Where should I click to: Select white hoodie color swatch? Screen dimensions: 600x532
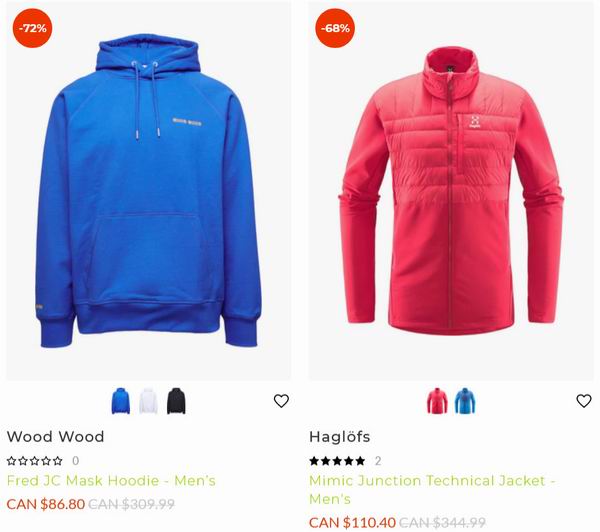click(x=148, y=401)
